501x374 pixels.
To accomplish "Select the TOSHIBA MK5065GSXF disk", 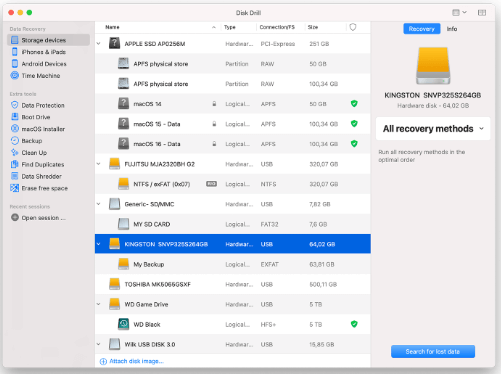I will 233,284.
